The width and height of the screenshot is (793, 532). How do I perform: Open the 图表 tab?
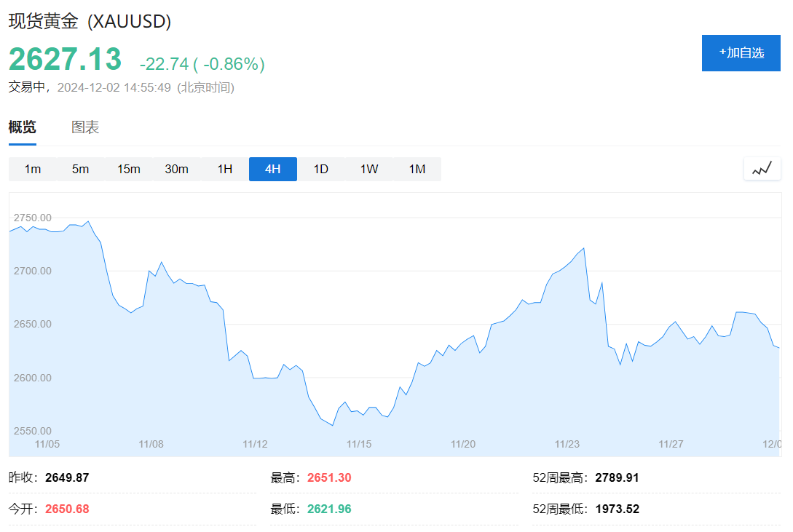[85, 127]
